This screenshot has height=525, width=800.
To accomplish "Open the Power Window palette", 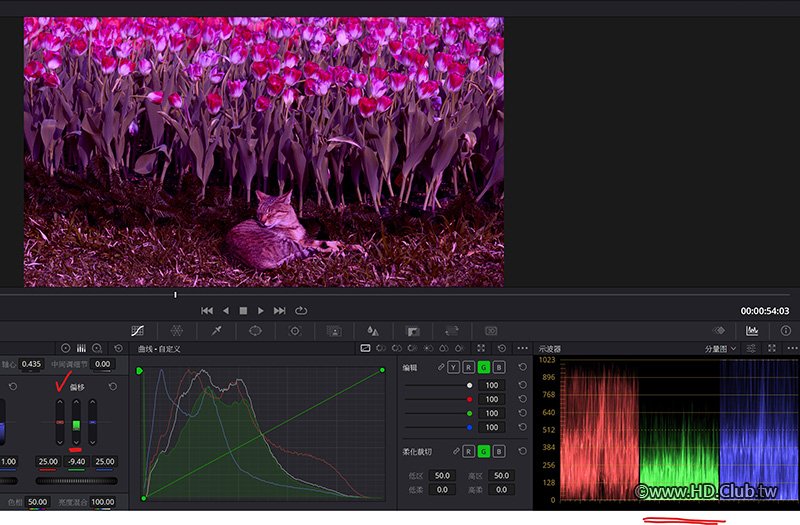I will pos(255,330).
